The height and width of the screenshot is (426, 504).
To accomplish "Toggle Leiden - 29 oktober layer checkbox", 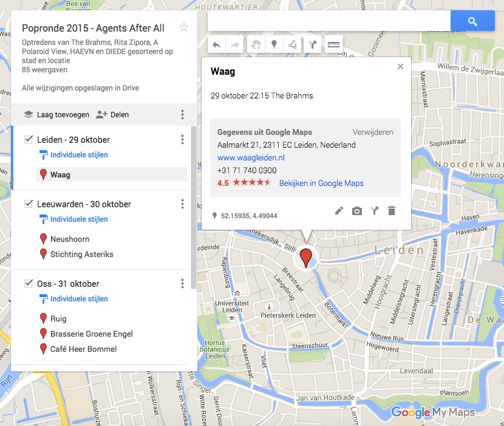I will pos(29,139).
